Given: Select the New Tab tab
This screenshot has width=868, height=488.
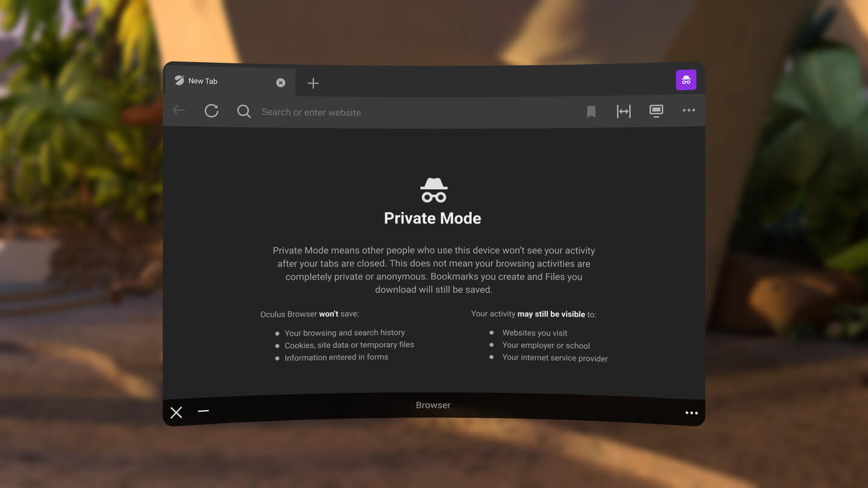Looking at the screenshot, I should (223, 81).
